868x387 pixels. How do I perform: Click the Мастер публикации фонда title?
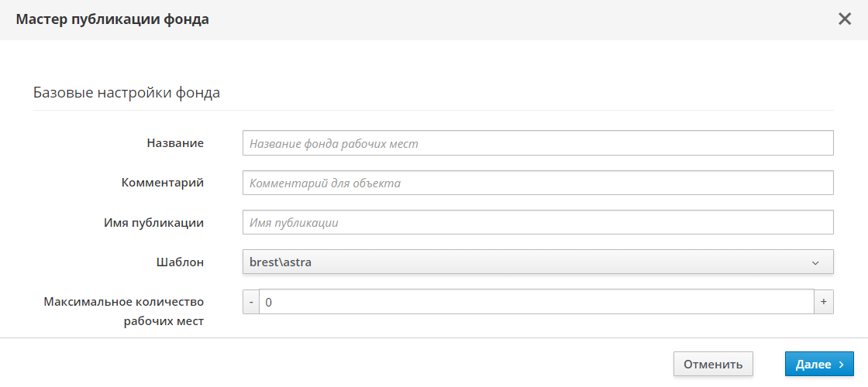(x=112, y=19)
